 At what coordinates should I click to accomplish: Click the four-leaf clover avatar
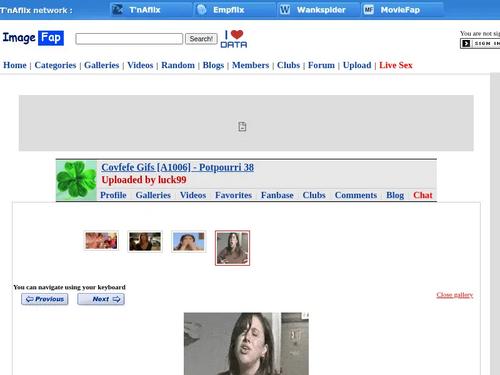(76, 180)
